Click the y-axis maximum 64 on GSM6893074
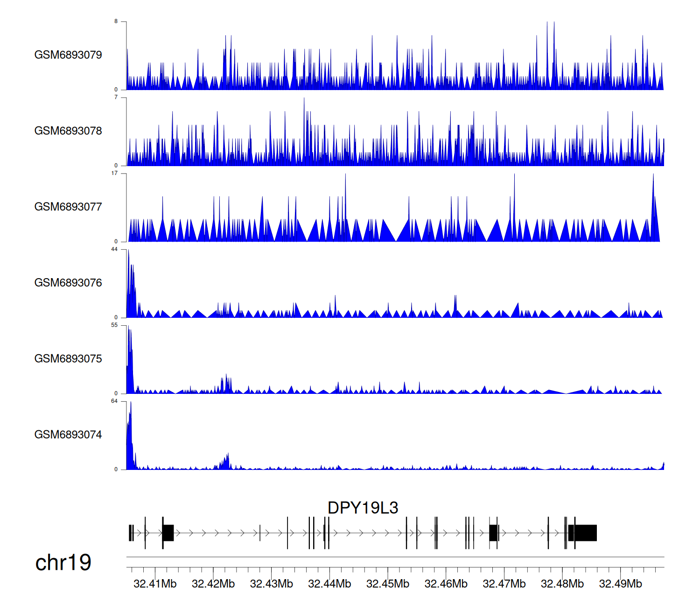Image resolution: width=700 pixels, height=616 pixels. tap(114, 401)
